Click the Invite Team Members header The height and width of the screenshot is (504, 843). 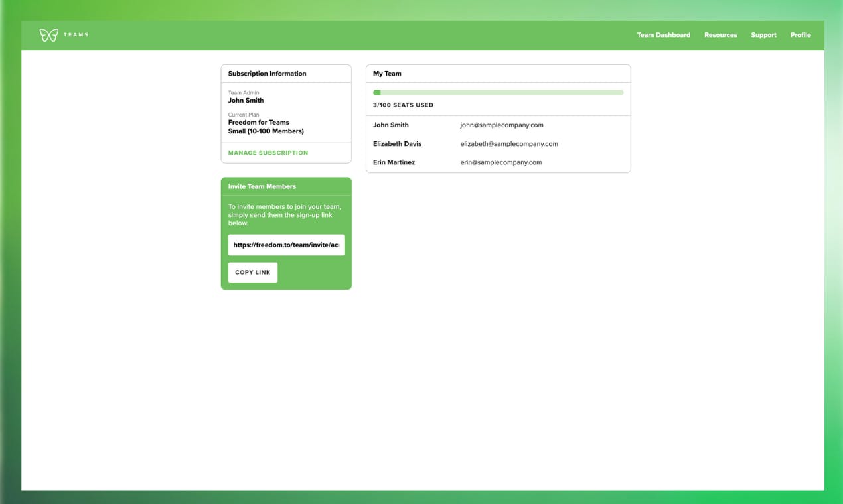tap(286, 186)
